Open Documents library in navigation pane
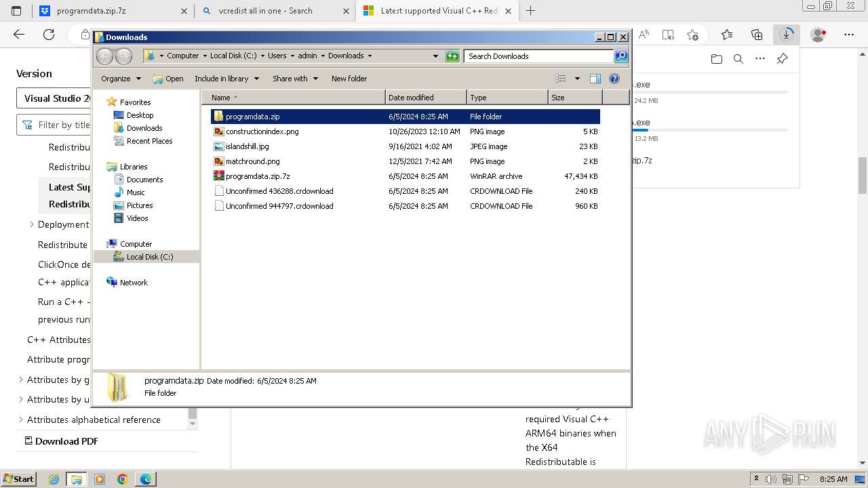This screenshot has width=868, height=488. (144, 180)
